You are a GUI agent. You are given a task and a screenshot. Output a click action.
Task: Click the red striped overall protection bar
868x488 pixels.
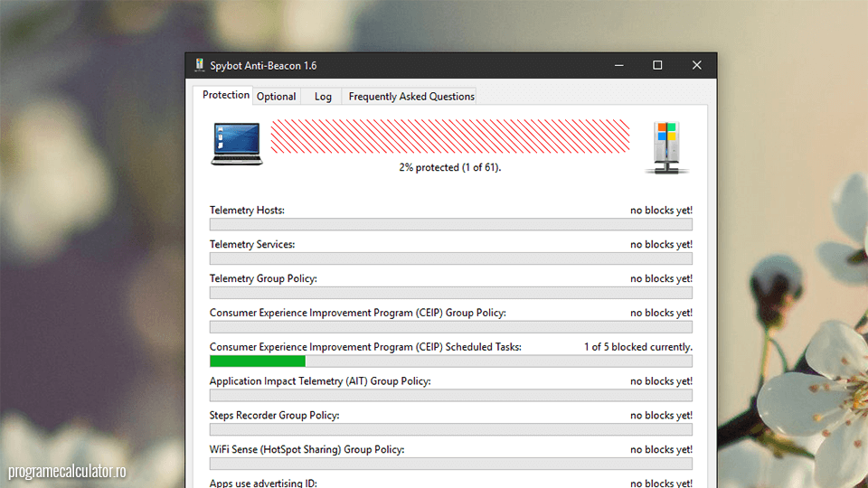[x=450, y=136]
